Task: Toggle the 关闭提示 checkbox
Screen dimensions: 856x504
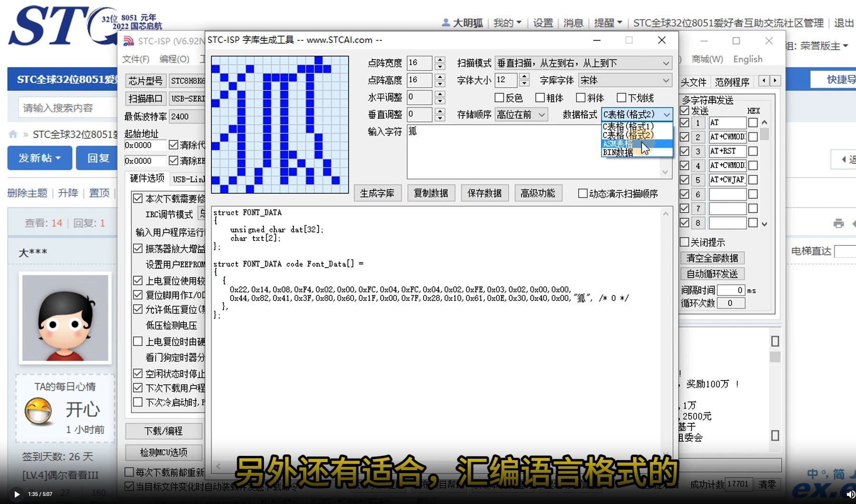Action: (685, 242)
